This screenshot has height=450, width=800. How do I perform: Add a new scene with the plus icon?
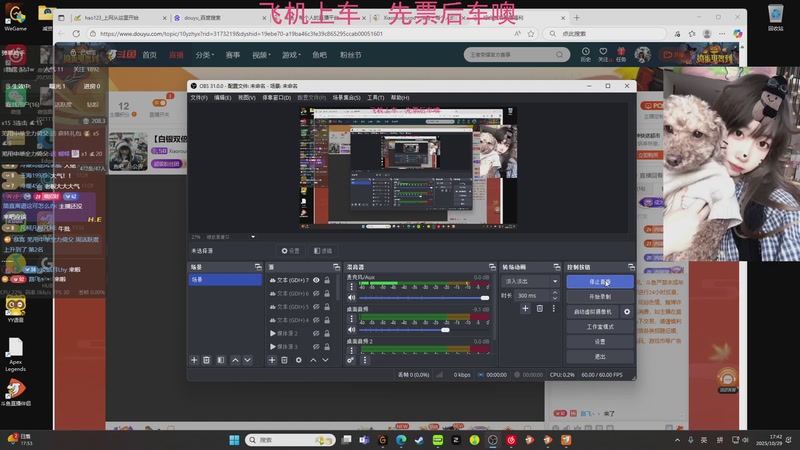(194, 360)
